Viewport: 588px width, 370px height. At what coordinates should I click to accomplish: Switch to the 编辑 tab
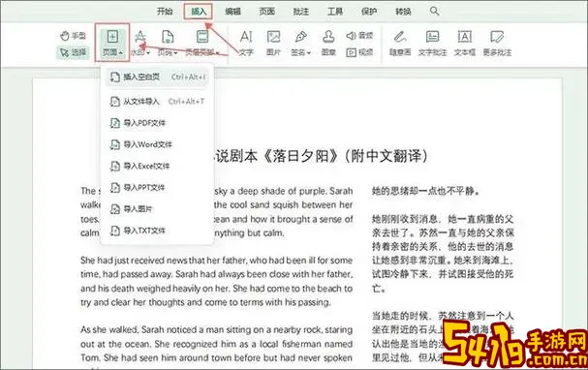coord(232,12)
